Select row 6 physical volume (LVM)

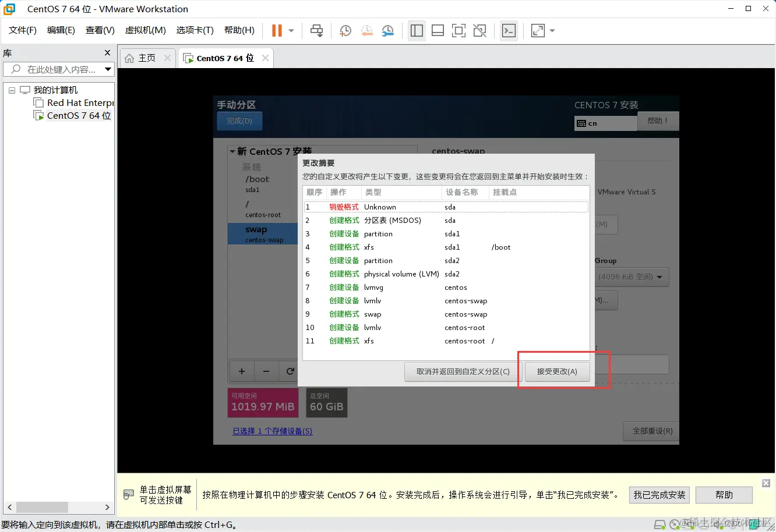[446, 274]
